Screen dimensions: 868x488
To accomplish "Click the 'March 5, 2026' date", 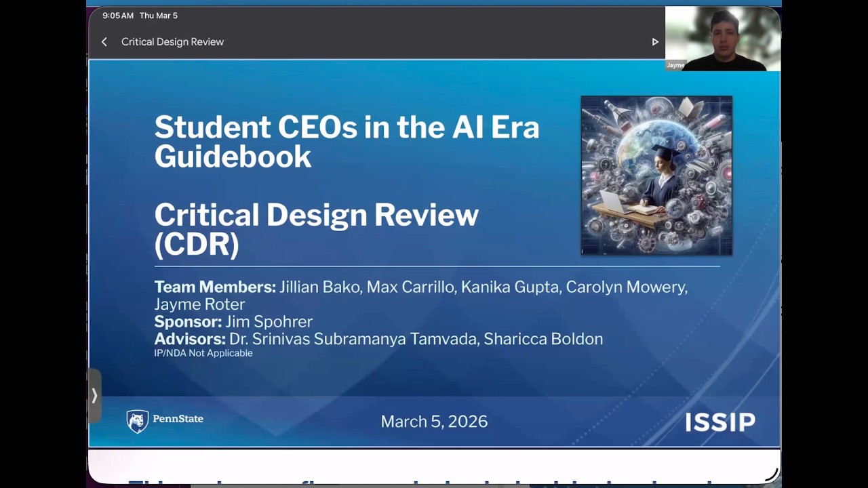I will click(x=434, y=422).
